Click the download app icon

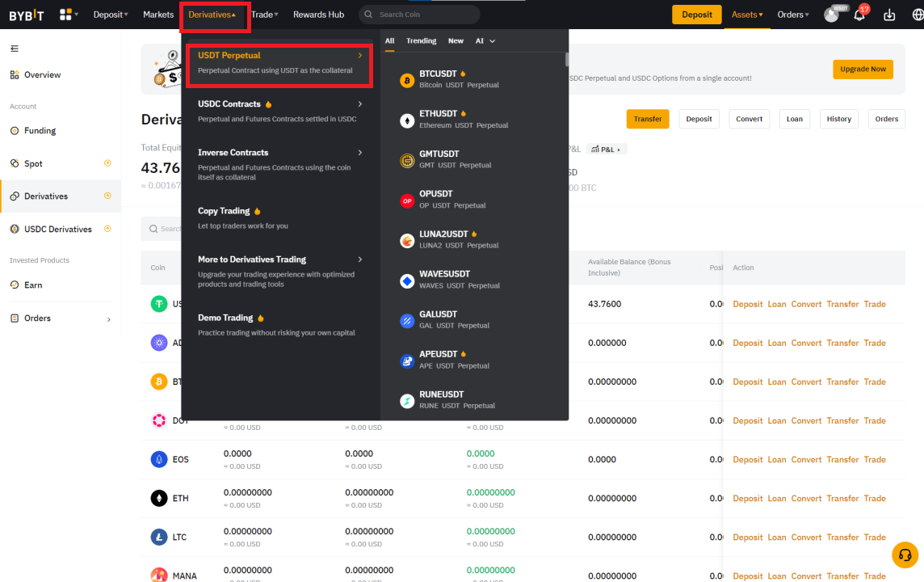point(889,15)
